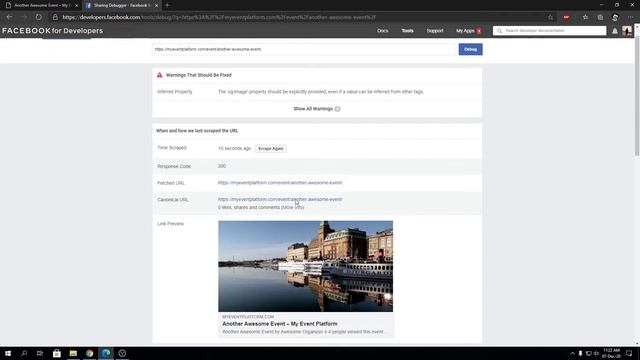
Task: Click the browser forward arrow
Action: coord(24,17)
